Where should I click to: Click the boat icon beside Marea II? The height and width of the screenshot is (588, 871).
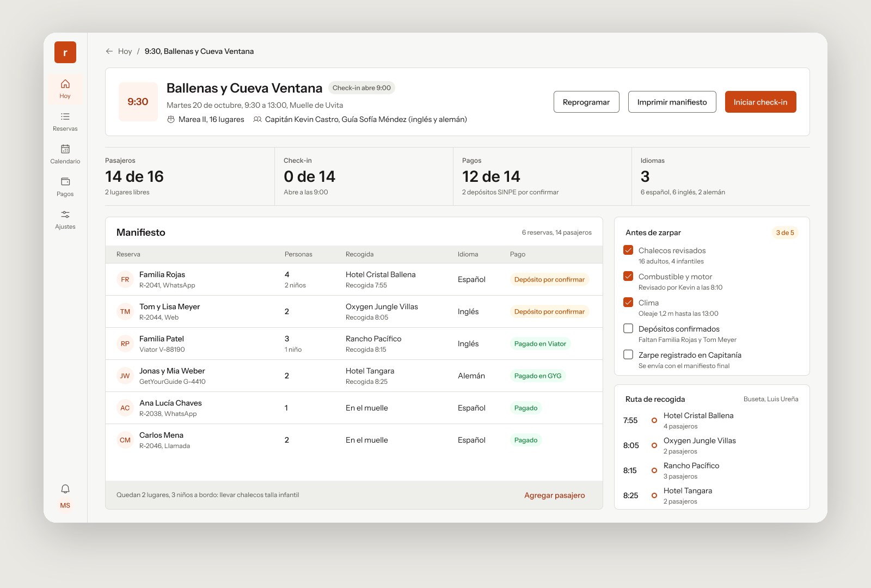coord(170,119)
